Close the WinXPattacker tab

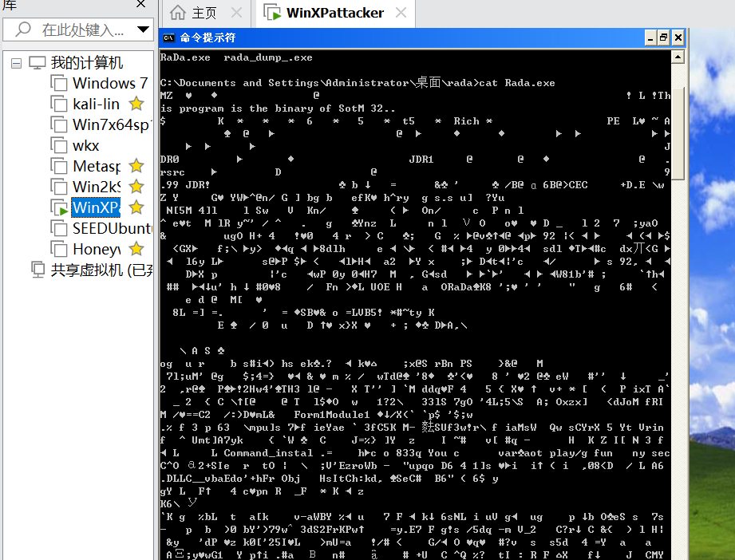[x=401, y=13]
